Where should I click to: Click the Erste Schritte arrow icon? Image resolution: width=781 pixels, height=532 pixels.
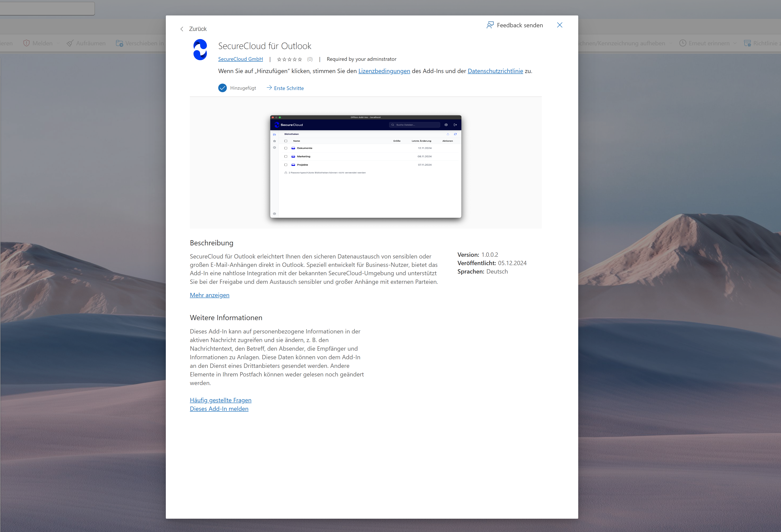coord(269,88)
